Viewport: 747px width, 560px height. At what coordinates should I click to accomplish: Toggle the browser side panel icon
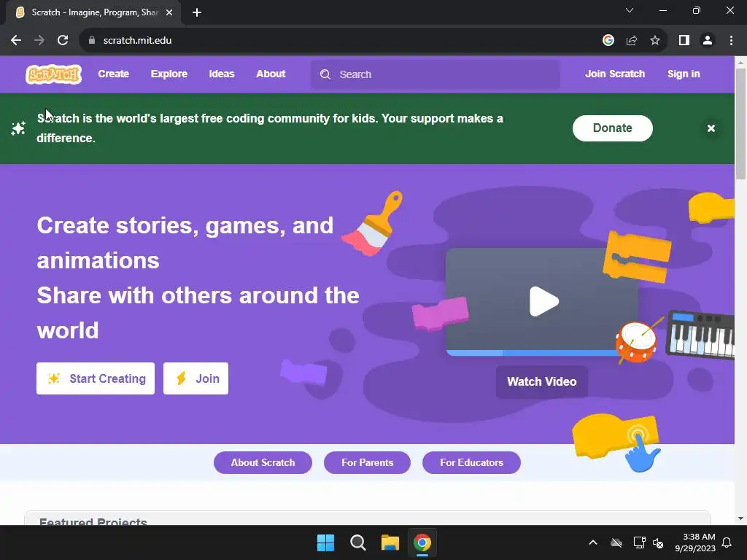point(684,41)
